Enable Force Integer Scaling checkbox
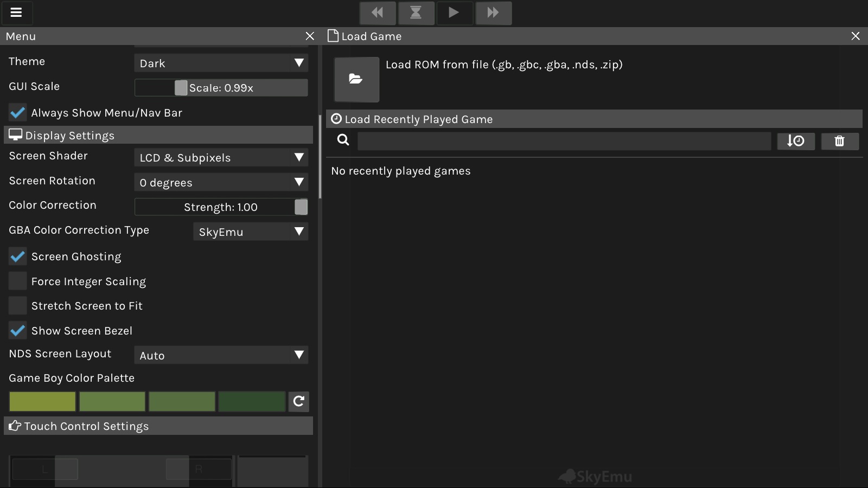868x488 pixels. click(17, 281)
